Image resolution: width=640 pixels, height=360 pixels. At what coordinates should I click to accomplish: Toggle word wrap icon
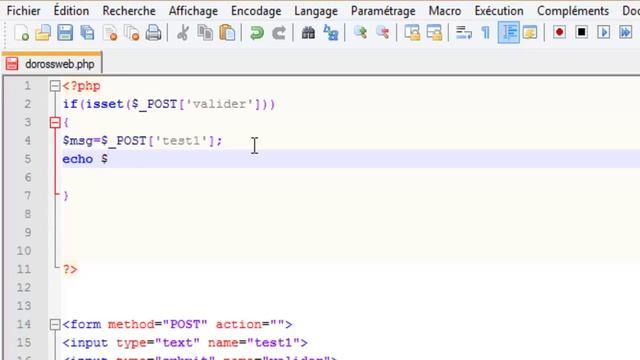(464, 33)
